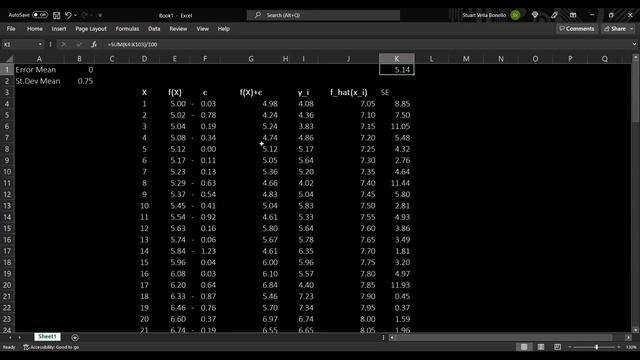Image resolution: width=640 pixels, height=360 pixels.
Task: Open the Name Box dropdown arrow
Action: coord(40,44)
